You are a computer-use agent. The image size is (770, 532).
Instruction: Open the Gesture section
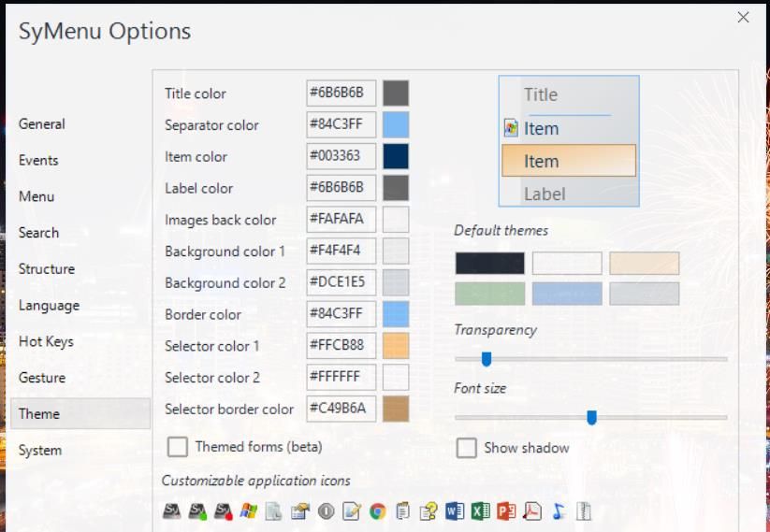(x=42, y=378)
